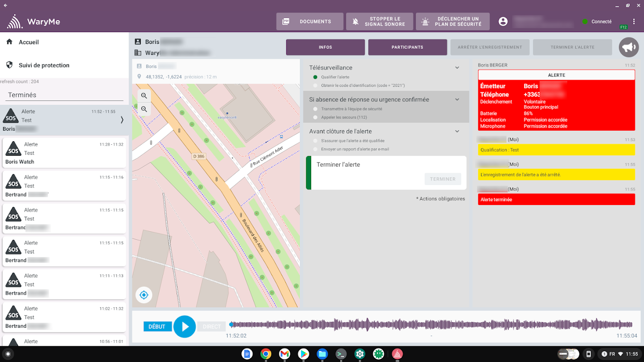
Task: Click the shield icon beside Suivi de protection
Action: pos(9,65)
